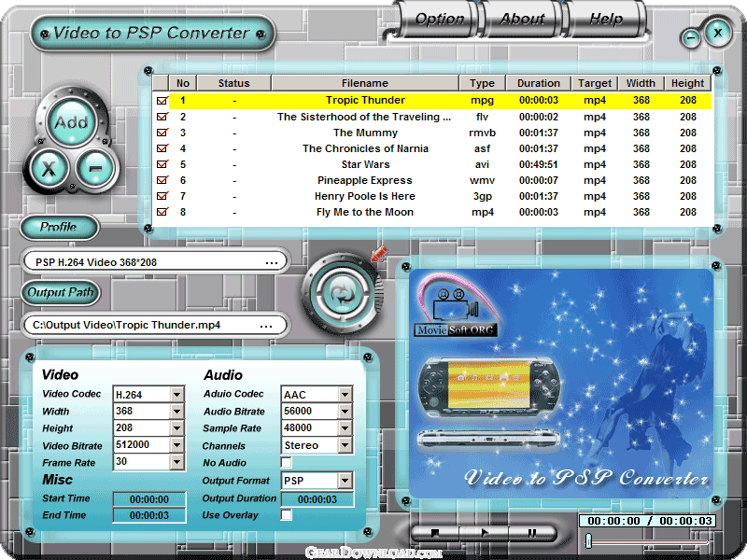This screenshot has width=747, height=560.
Task: Click the PSP video preview image
Action: [561, 384]
